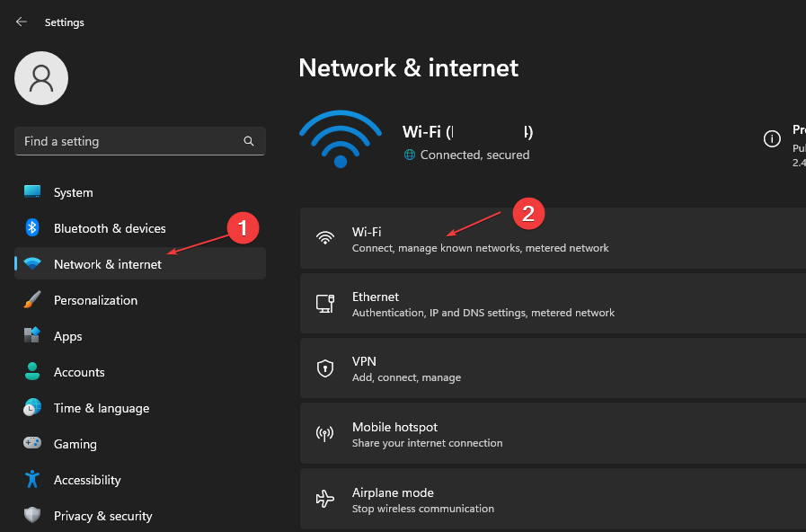
Task: Switch to Time & language settings
Action: point(102,408)
